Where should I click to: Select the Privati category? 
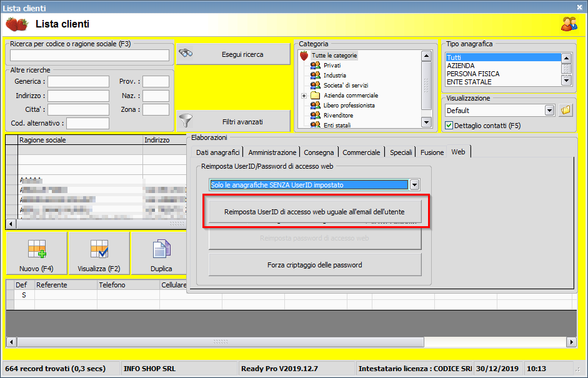coord(332,66)
